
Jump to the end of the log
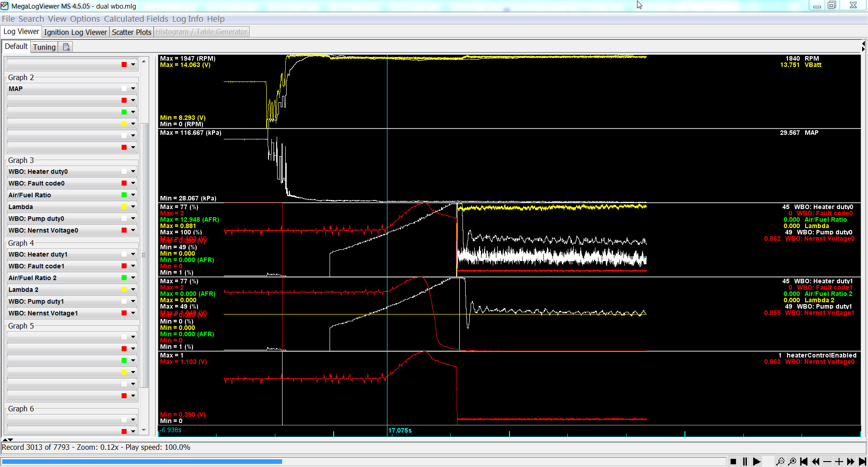[862, 462]
